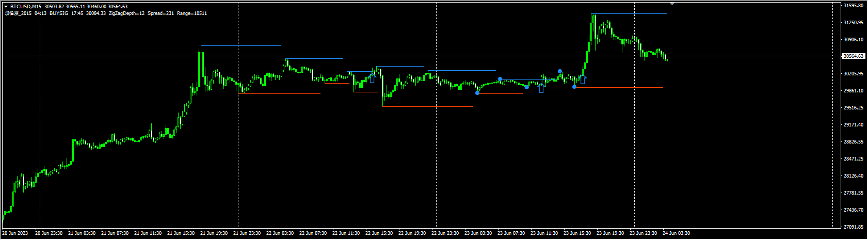The image size is (868, 240).
Task: Click the 21 Jun 15:30 time label
Action: click(181, 233)
